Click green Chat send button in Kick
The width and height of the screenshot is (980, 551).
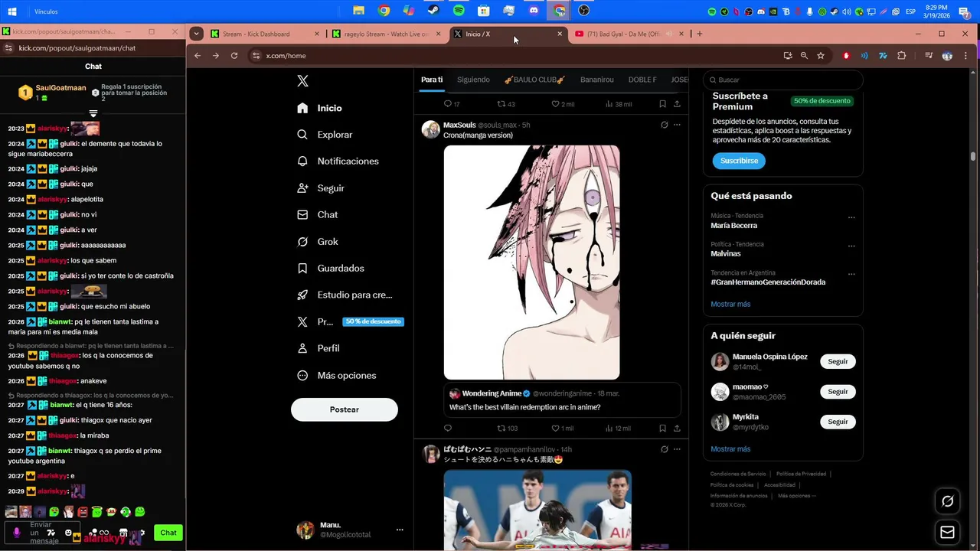(x=168, y=533)
